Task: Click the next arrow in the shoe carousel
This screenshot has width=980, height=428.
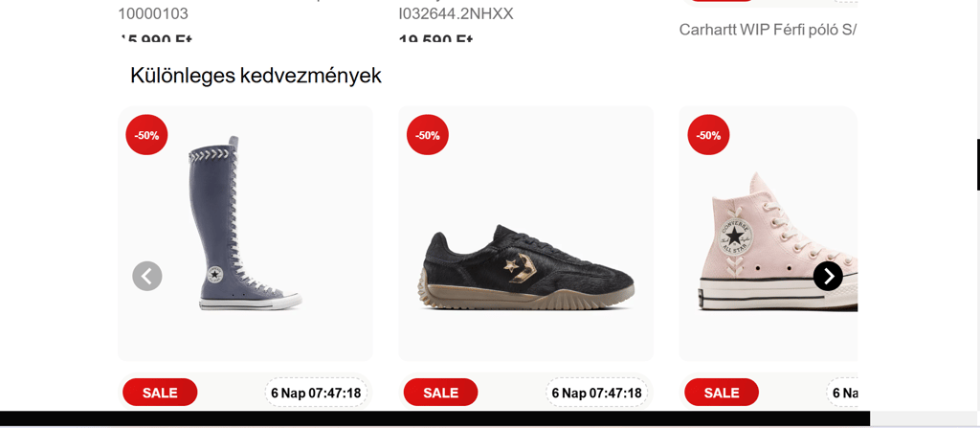Action: pos(828,276)
